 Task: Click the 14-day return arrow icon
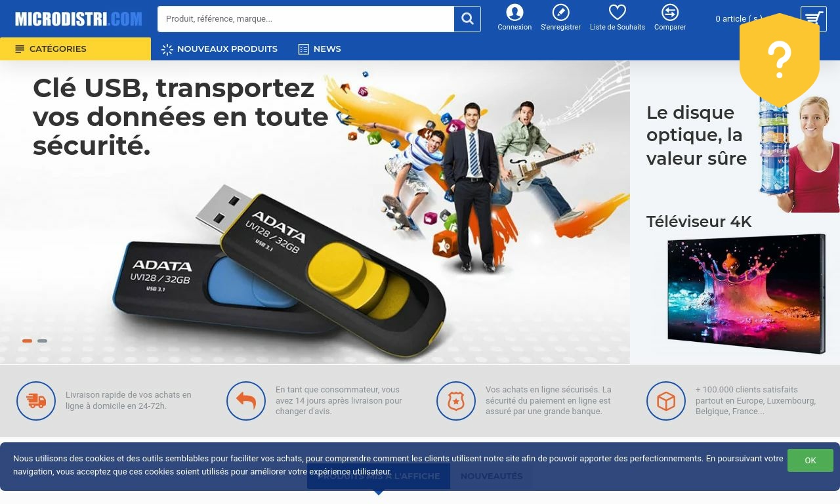(x=246, y=401)
